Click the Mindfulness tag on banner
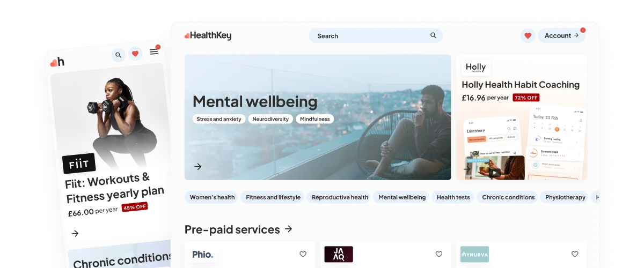Screen dimensions: 644x268 (x=314, y=119)
